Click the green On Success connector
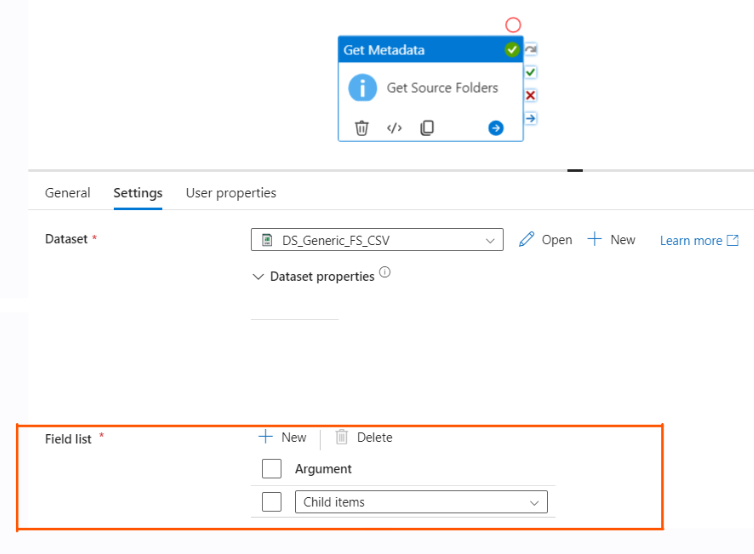 [x=531, y=72]
